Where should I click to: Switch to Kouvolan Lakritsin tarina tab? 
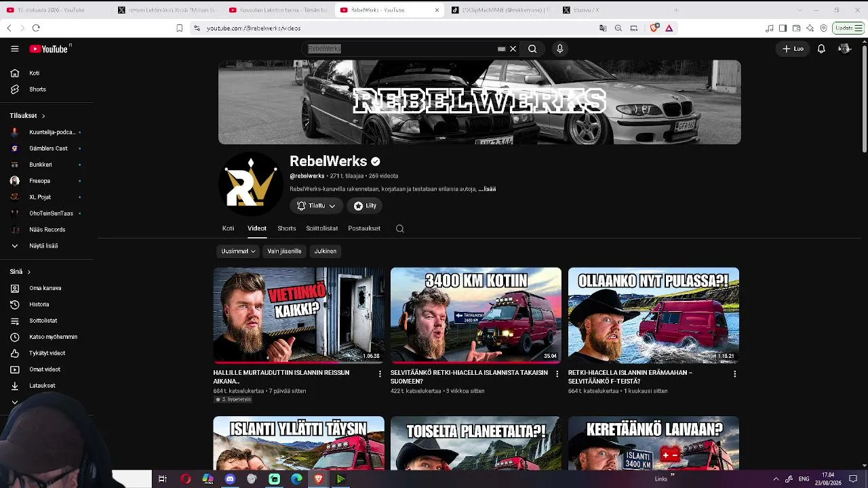[x=277, y=9]
